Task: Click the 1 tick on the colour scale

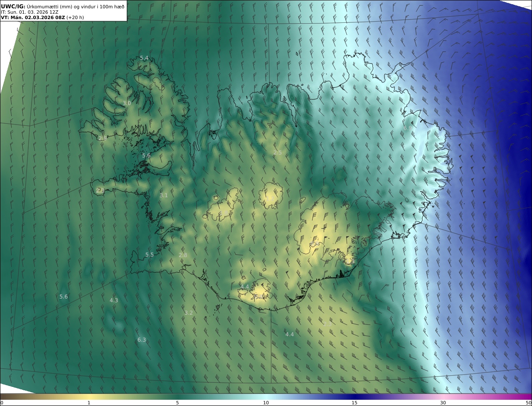Action: click(x=89, y=403)
